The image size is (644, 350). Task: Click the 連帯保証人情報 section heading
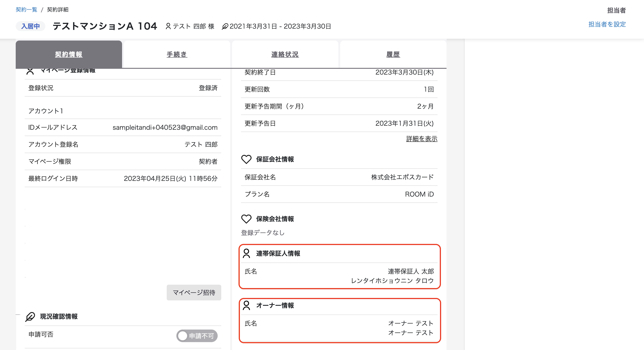click(x=278, y=253)
